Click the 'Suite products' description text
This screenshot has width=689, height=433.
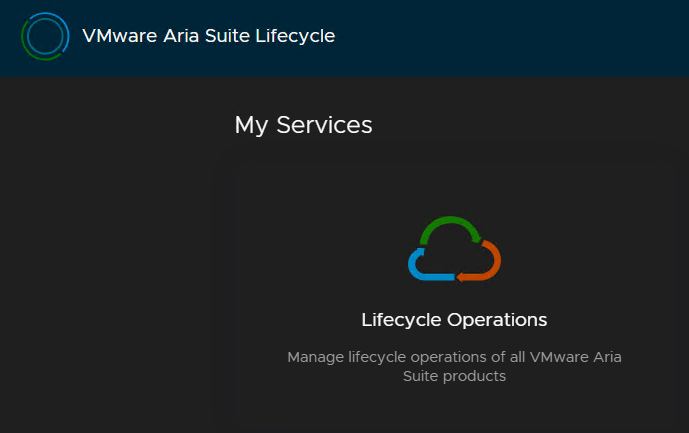pyautogui.click(x=454, y=376)
